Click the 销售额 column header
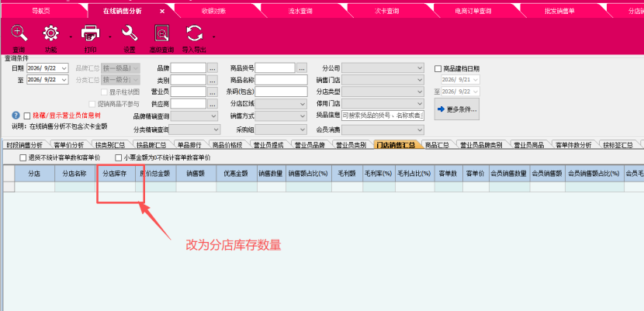The width and height of the screenshot is (644, 311). tap(196, 174)
